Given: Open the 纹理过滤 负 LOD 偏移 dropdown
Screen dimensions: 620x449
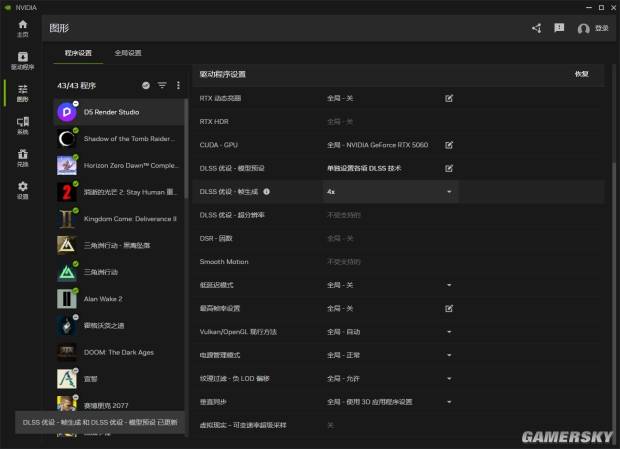Looking at the screenshot, I should click(390, 378).
